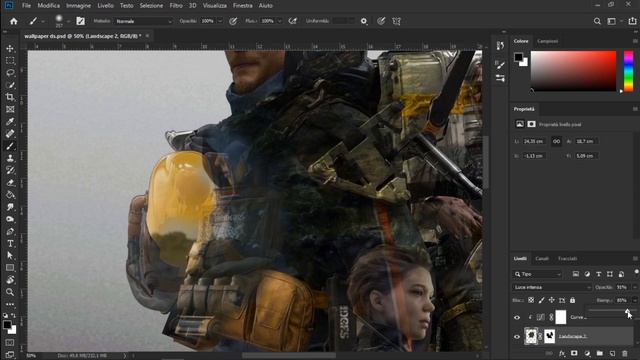Image resolution: width=640 pixels, height=360 pixels.
Task: Create a new group folder icon
Action: pyautogui.click(x=600, y=353)
